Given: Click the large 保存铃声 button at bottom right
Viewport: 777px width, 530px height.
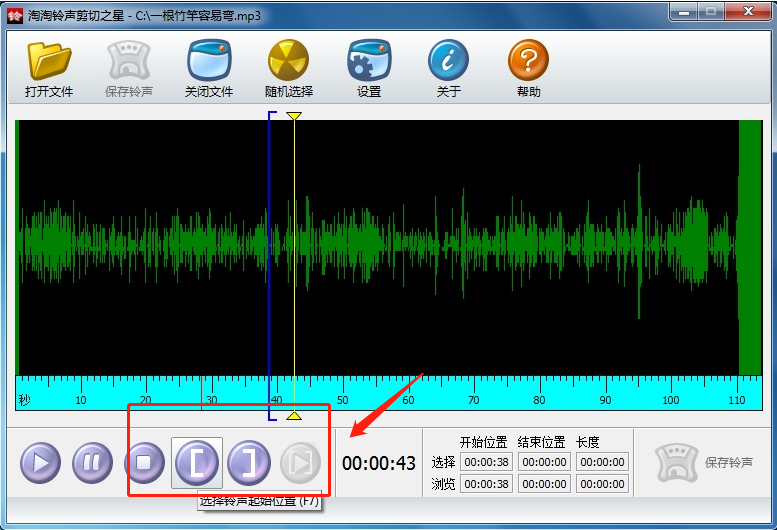Looking at the screenshot, I should (x=704, y=463).
